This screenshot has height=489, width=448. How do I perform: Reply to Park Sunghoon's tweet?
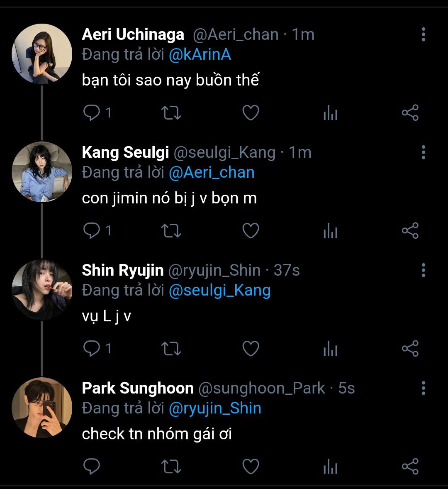(x=92, y=467)
